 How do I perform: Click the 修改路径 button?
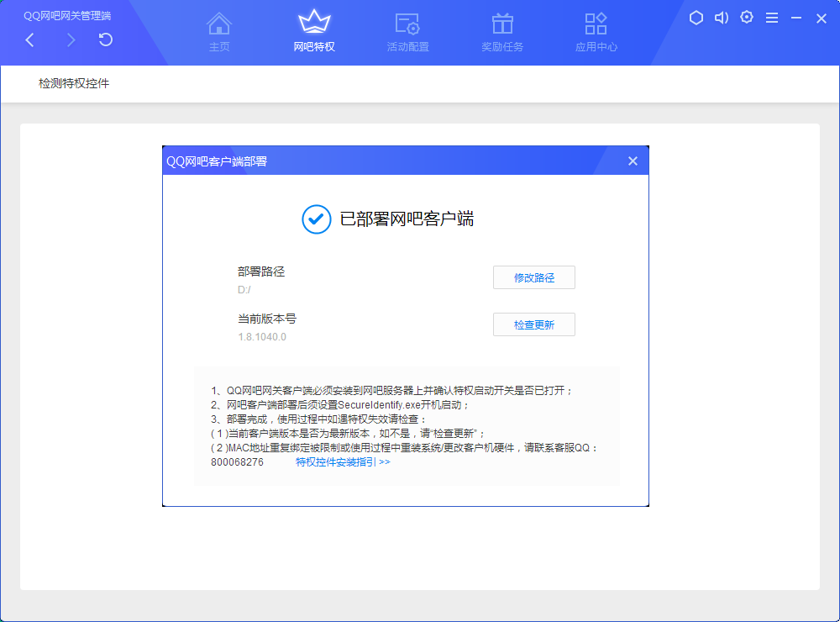click(x=533, y=277)
